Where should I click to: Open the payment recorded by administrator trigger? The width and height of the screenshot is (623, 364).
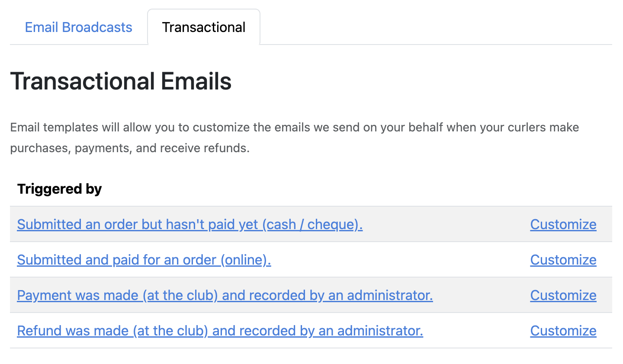[225, 295]
